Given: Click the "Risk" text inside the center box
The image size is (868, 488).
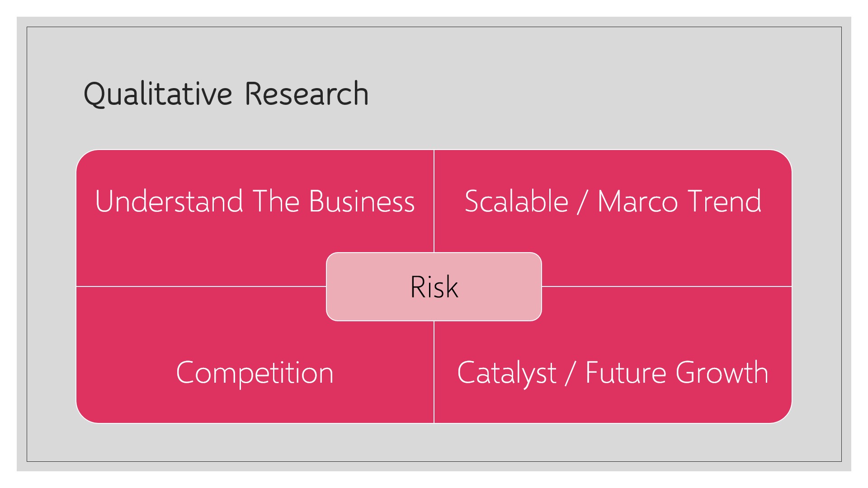Looking at the screenshot, I should (x=434, y=287).
